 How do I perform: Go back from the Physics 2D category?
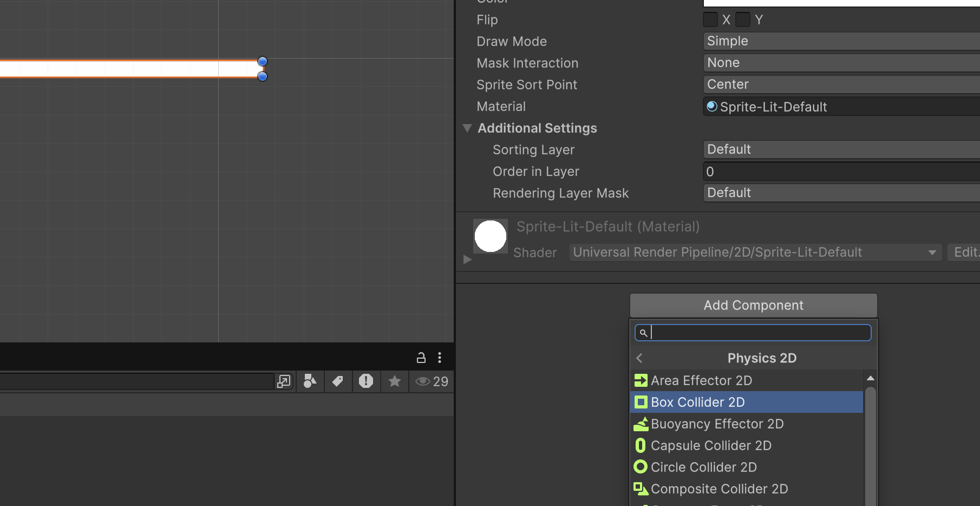[x=639, y=358]
